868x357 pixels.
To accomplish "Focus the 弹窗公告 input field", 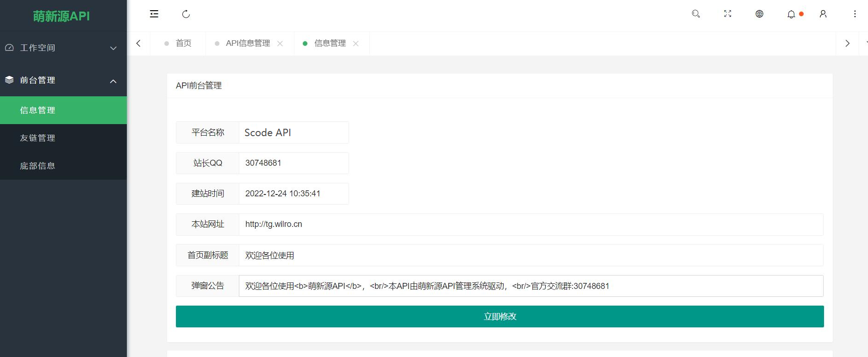I will click(531, 286).
